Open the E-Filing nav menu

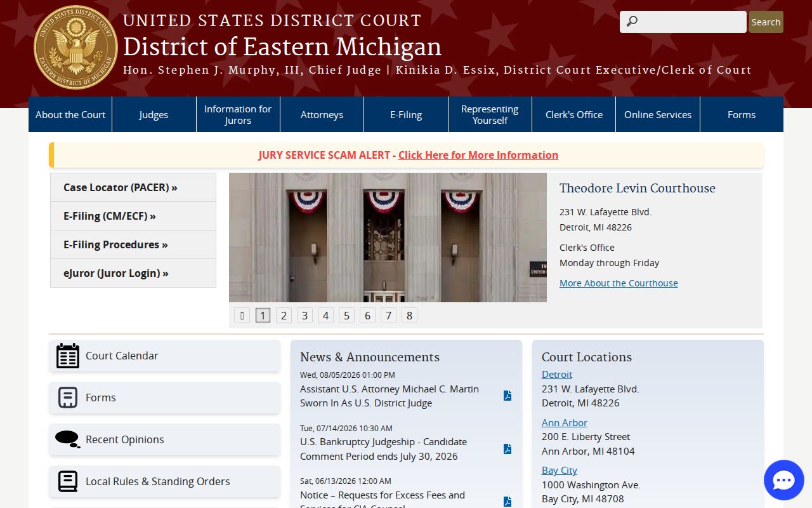(x=406, y=114)
